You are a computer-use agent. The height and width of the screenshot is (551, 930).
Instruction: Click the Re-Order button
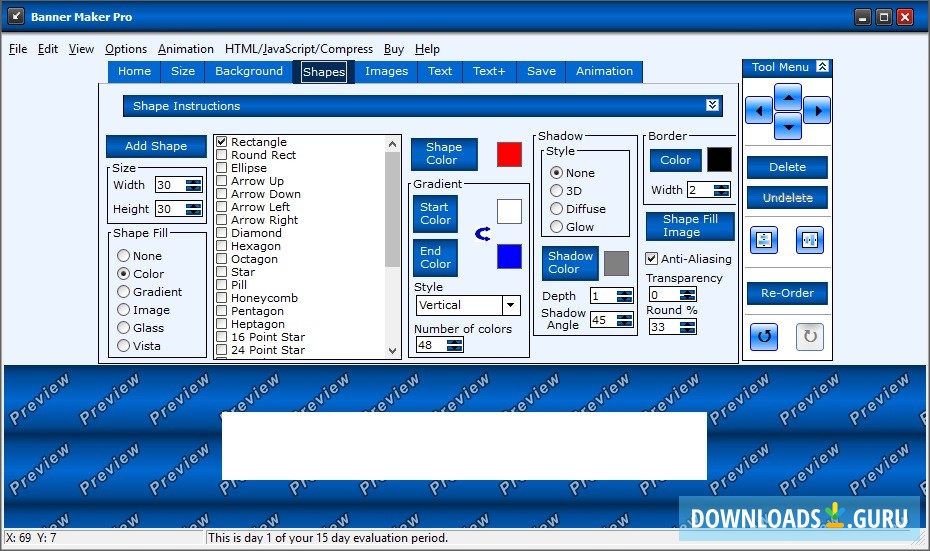coord(787,293)
